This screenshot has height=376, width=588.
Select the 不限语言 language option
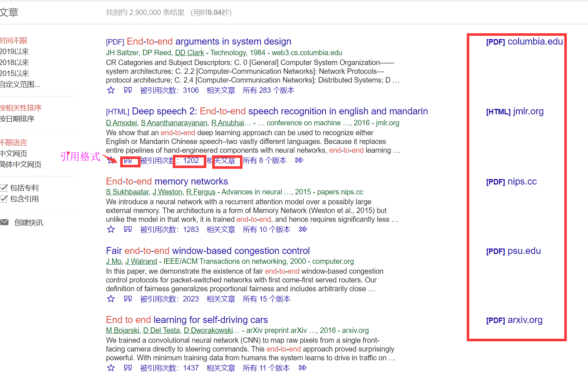[x=14, y=143]
